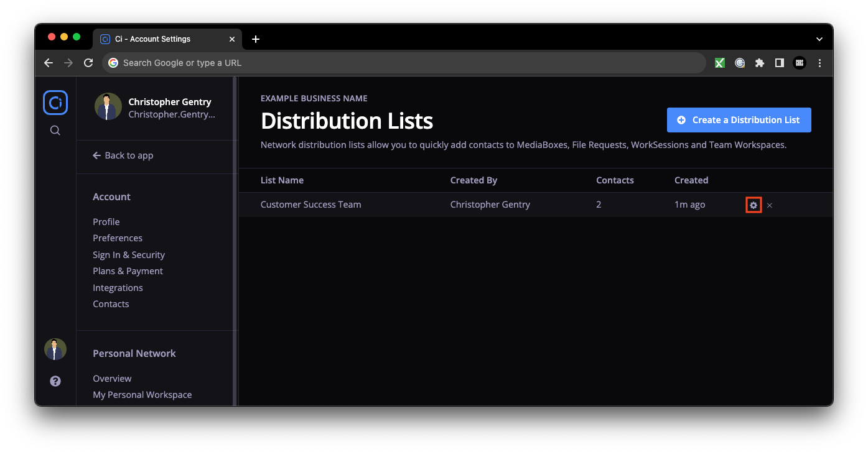Image resolution: width=868 pixels, height=452 pixels.
Task: Open Profile settings
Action: pos(106,222)
